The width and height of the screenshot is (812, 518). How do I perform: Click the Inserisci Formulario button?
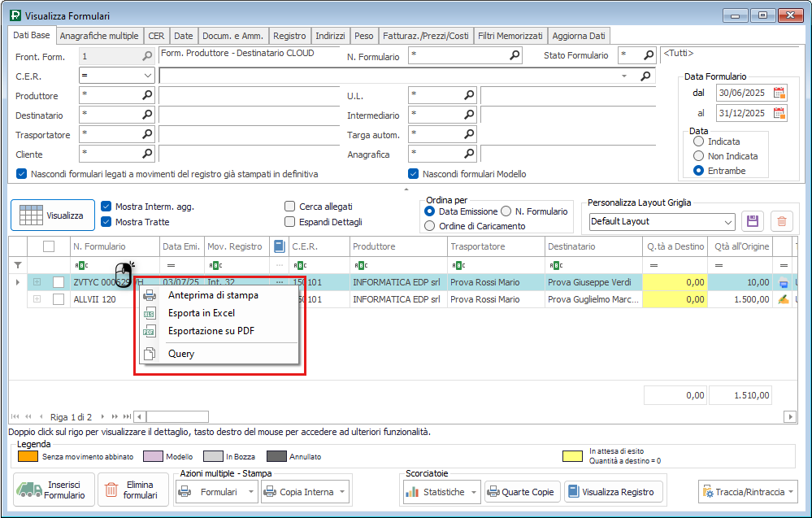click(54, 490)
